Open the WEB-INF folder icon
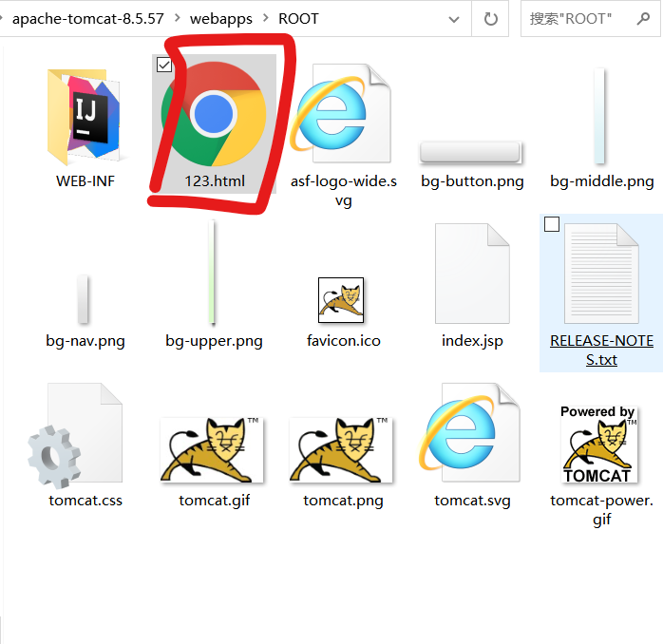 click(85, 116)
